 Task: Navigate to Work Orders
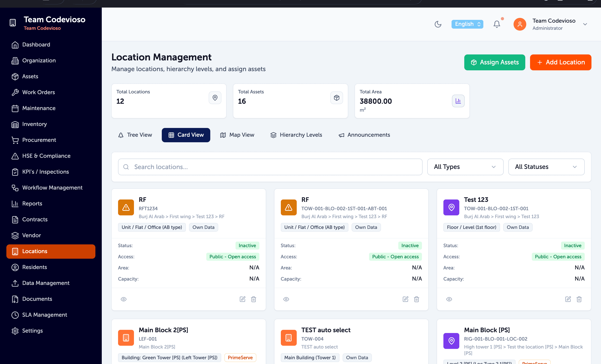point(51,92)
